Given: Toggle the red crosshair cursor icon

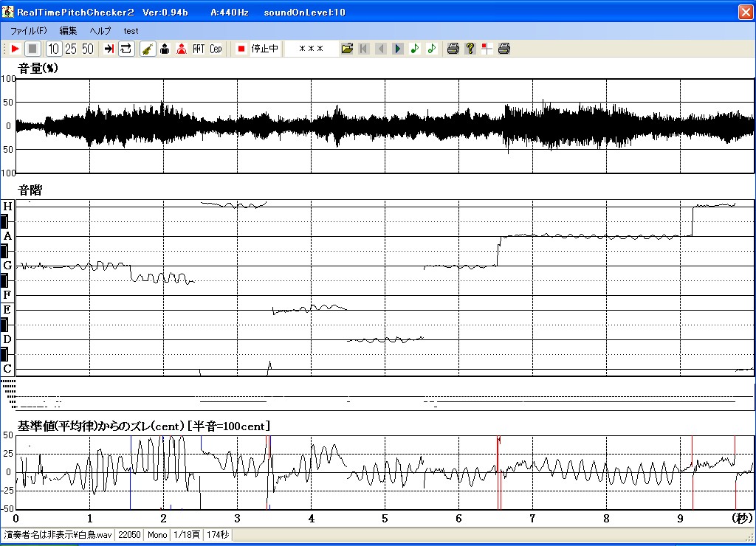Looking at the screenshot, I should [487, 49].
